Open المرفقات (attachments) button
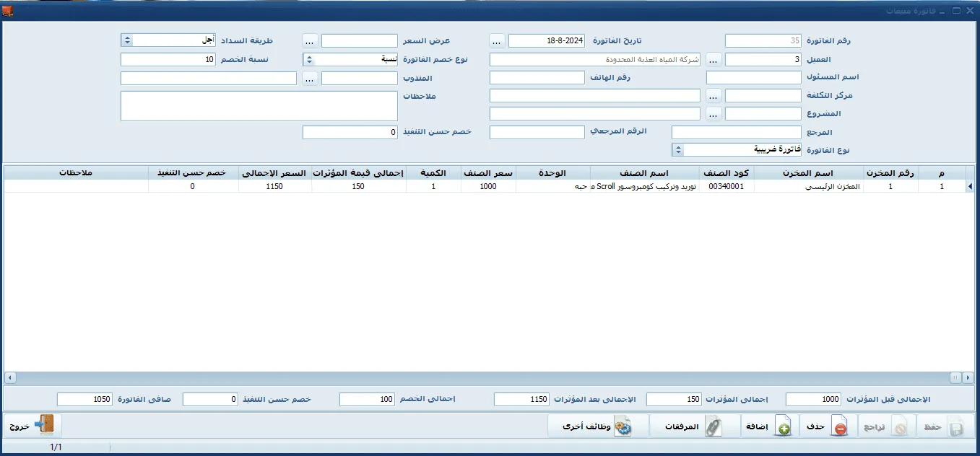This screenshot has width=980, height=456. click(693, 427)
